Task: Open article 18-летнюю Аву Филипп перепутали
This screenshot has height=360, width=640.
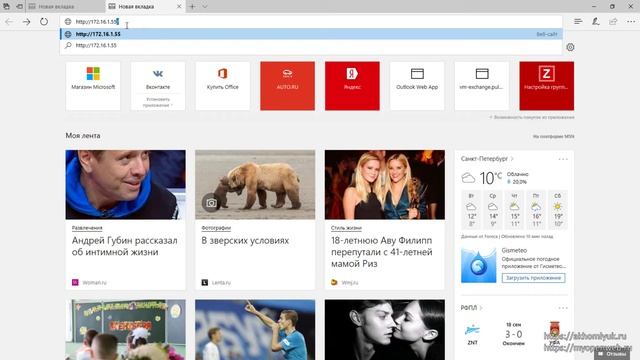Action: pos(382,252)
